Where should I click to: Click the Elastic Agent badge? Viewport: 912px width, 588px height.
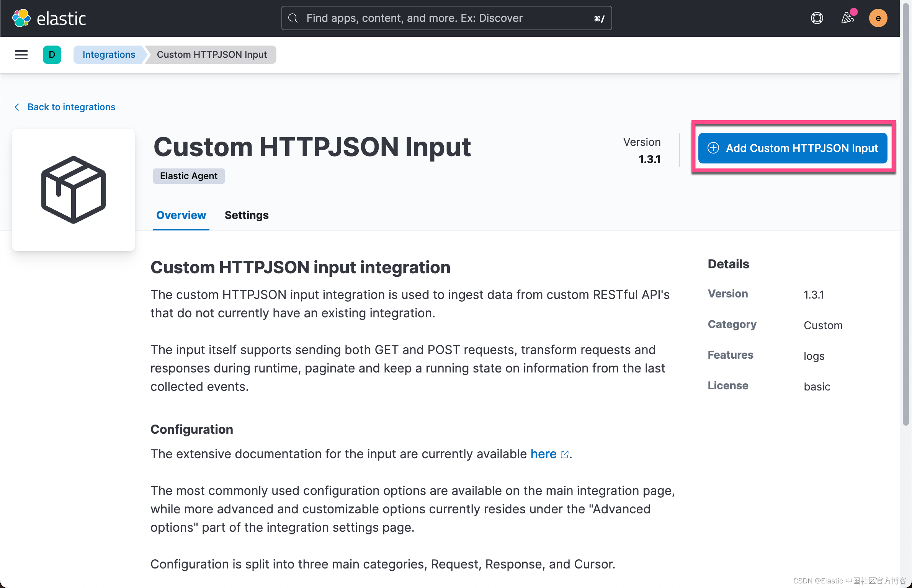(x=189, y=176)
